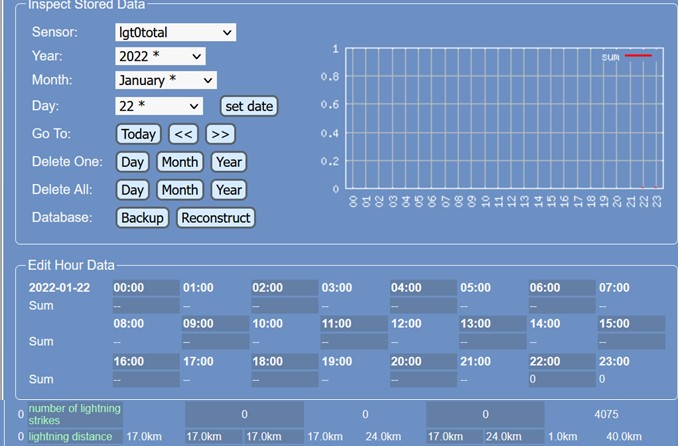
Task: Go to previous day with << button
Action: pyautogui.click(x=183, y=134)
